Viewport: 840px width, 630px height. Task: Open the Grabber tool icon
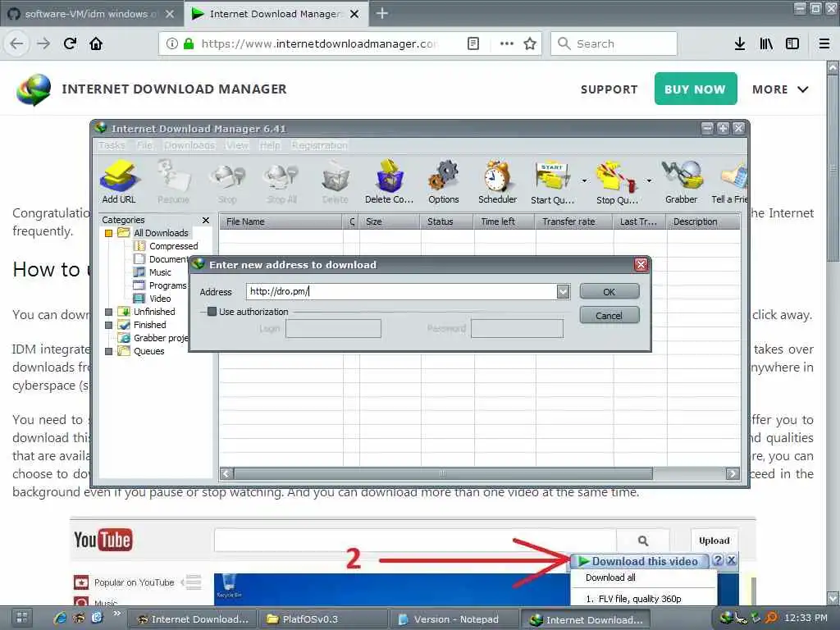coord(682,182)
